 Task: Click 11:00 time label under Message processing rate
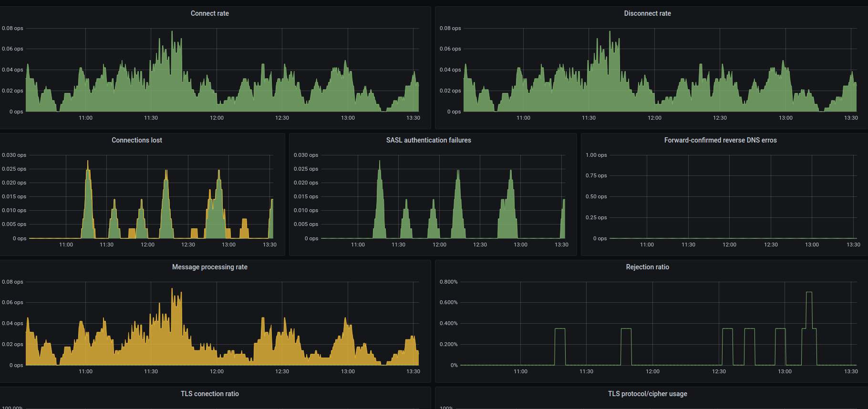point(85,371)
